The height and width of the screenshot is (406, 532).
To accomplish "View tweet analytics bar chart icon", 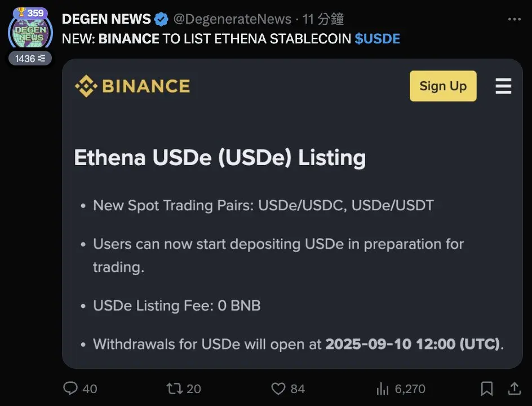I will 382,389.
